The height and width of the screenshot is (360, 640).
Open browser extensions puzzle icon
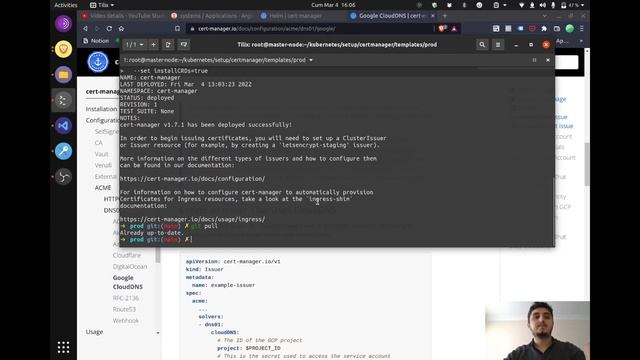click(544, 29)
